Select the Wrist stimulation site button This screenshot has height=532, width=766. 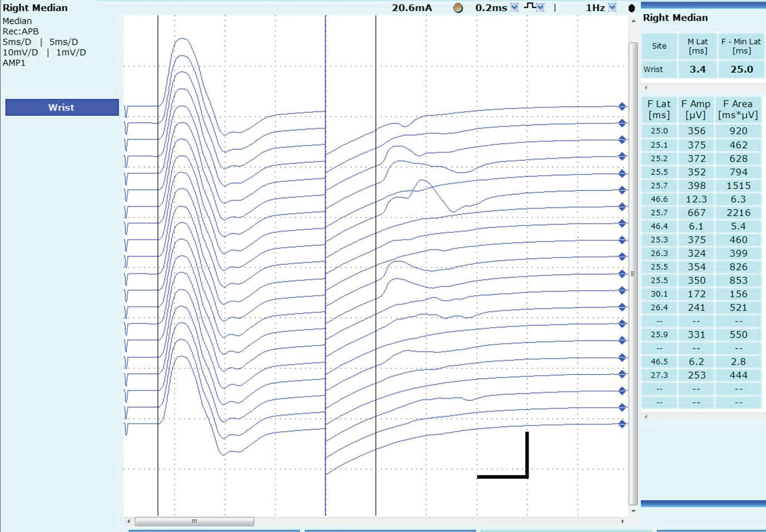coord(62,107)
